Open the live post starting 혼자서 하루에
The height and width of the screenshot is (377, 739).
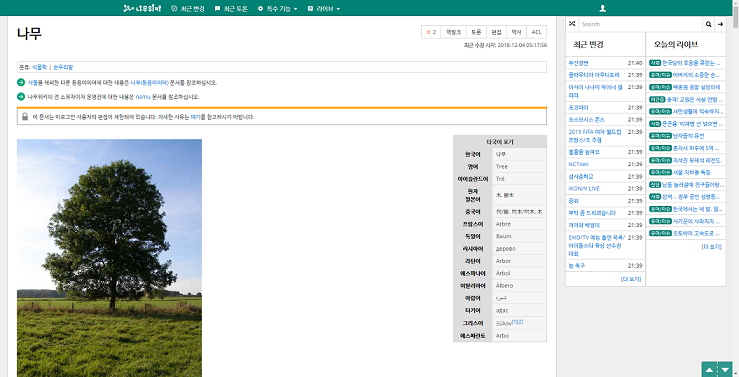pyautogui.click(x=696, y=148)
